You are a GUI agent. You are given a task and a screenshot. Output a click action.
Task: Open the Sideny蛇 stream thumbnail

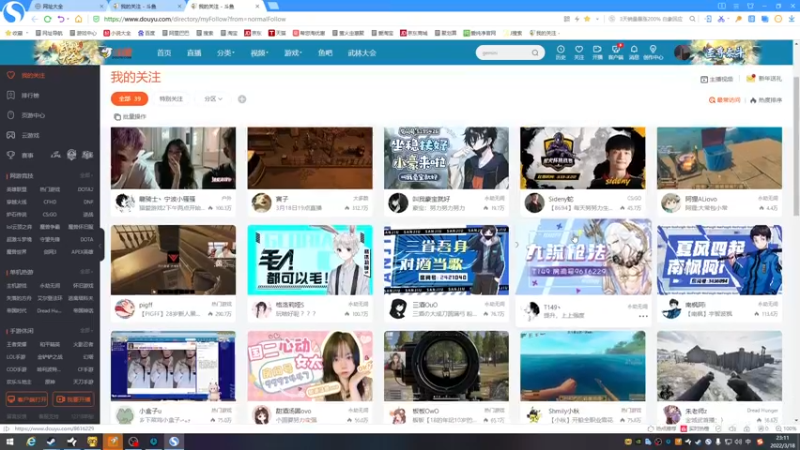583,158
